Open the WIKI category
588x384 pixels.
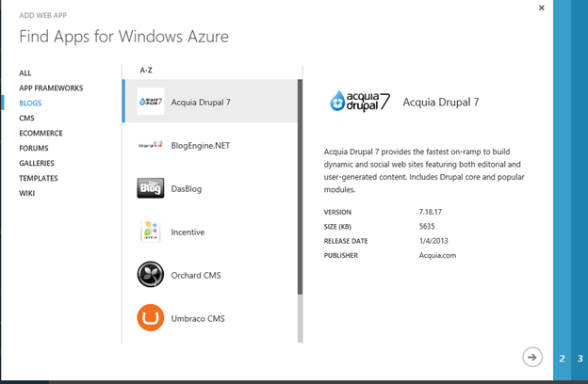click(x=27, y=193)
